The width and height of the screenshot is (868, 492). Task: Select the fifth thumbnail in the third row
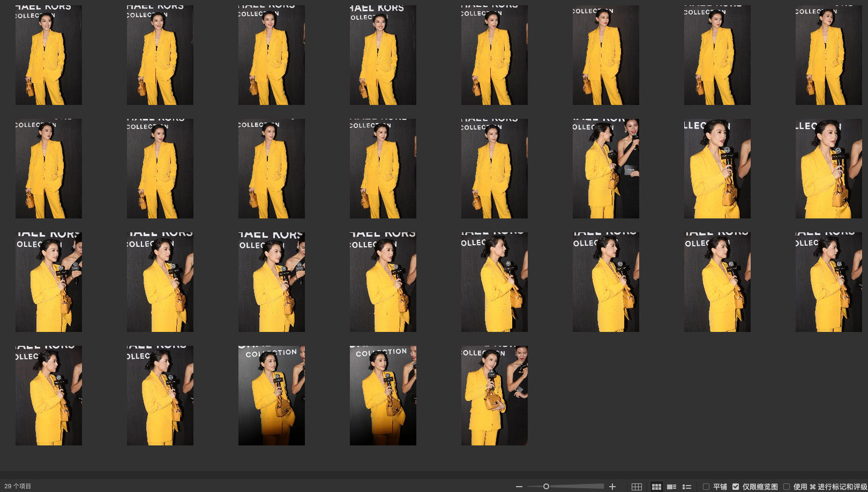point(495,282)
